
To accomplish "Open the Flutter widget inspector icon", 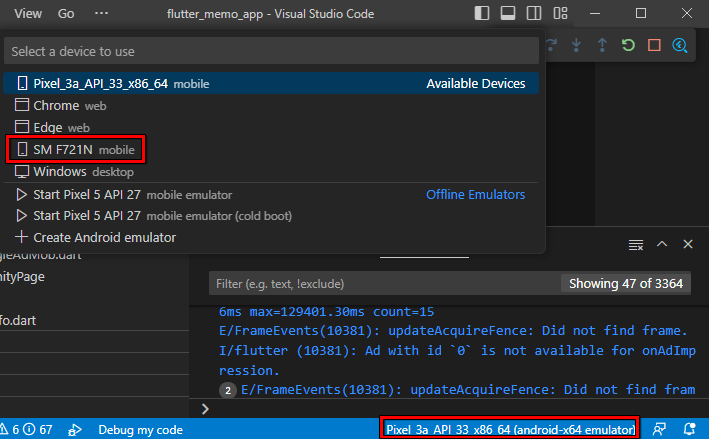I will 680,45.
